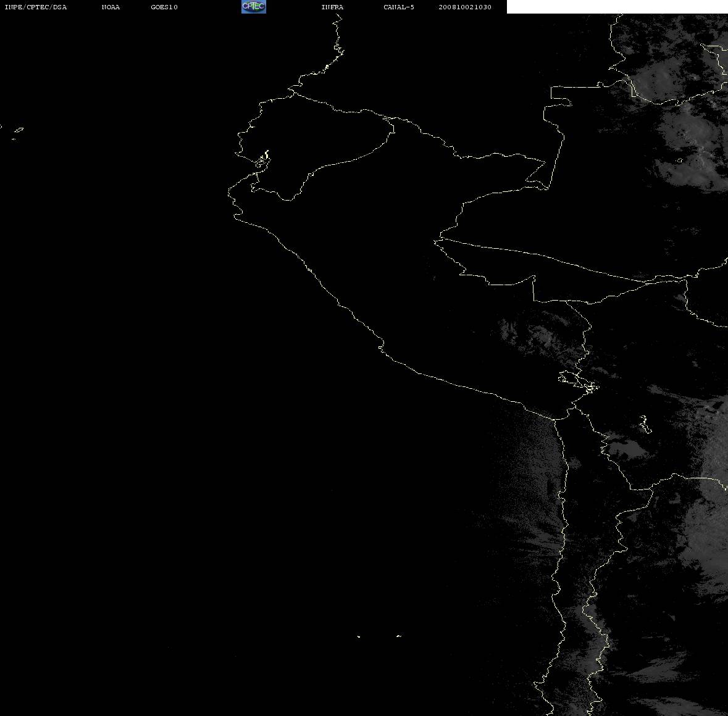Select the GOES10 satellite label
The width and height of the screenshot is (728, 716).
coord(164,7)
